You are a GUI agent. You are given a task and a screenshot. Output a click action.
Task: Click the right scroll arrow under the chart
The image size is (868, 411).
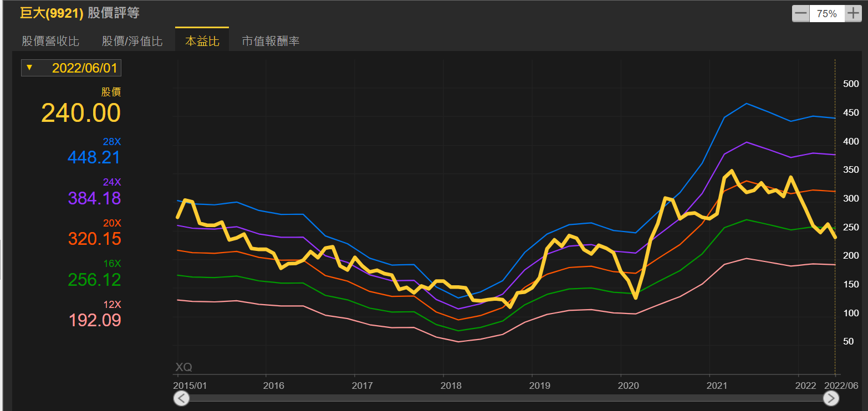[x=830, y=398]
